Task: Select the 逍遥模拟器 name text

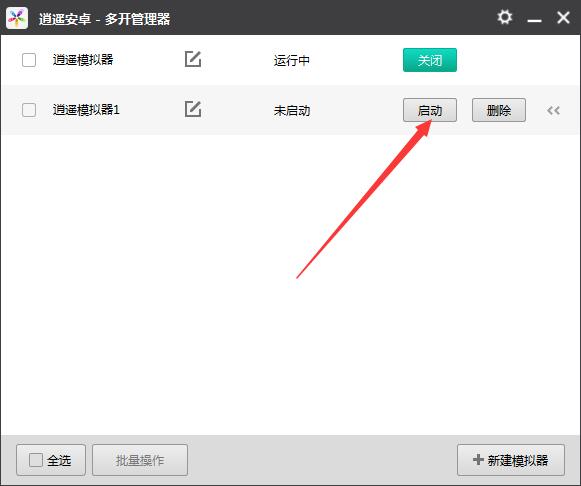Action: click(83, 60)
